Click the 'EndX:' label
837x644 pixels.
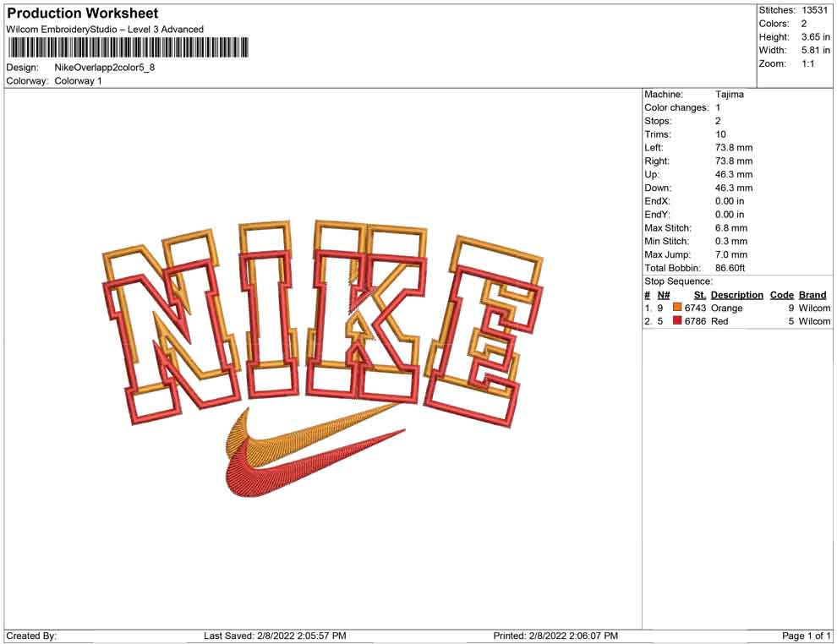click(x=657, y=201)
